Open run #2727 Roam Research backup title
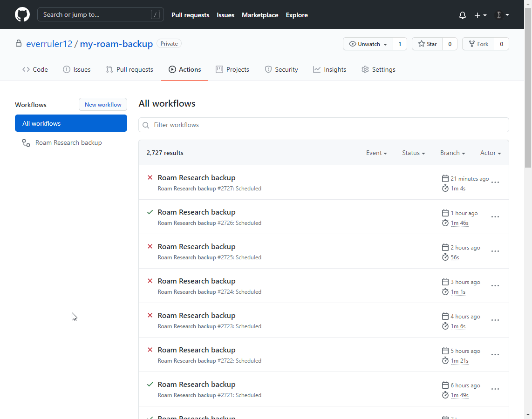 [197, 178]
